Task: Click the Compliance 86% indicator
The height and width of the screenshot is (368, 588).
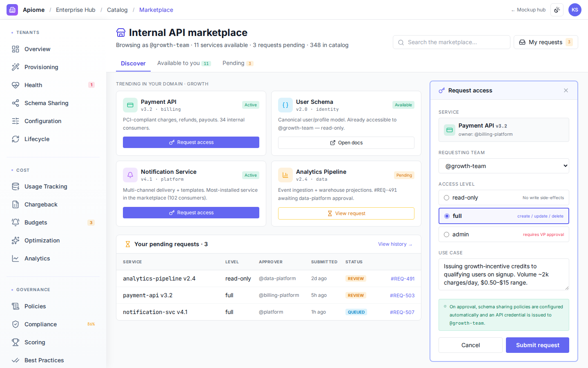Action: (91, 324)
